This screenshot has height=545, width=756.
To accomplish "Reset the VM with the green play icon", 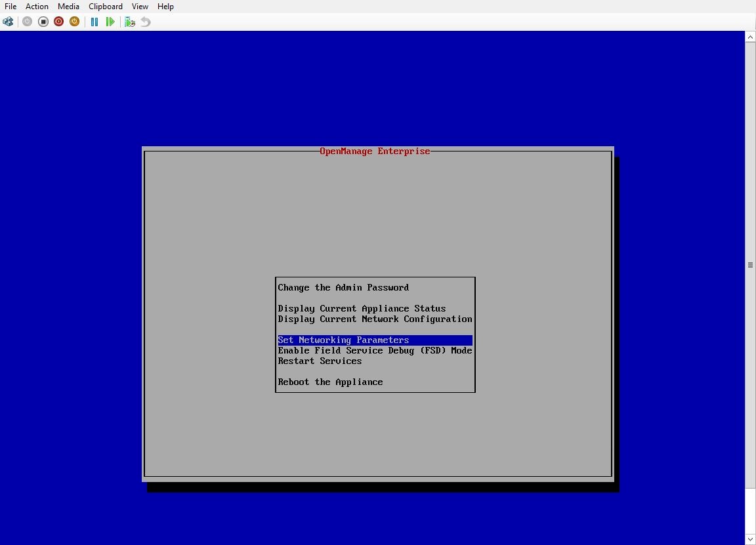I will point(110,22).
